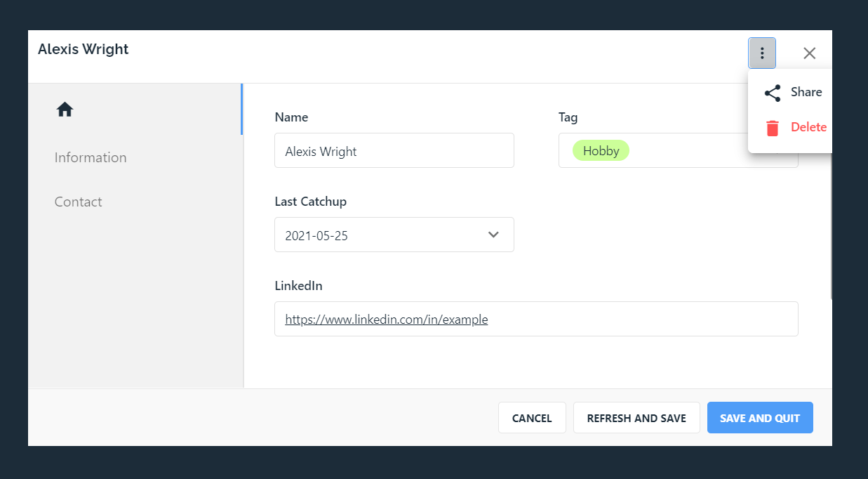Click the SAVE AND QUIT button
Image resolution: width=868 pixels, height=479 pixels.
pyautogui.click(x=760, y=418)
